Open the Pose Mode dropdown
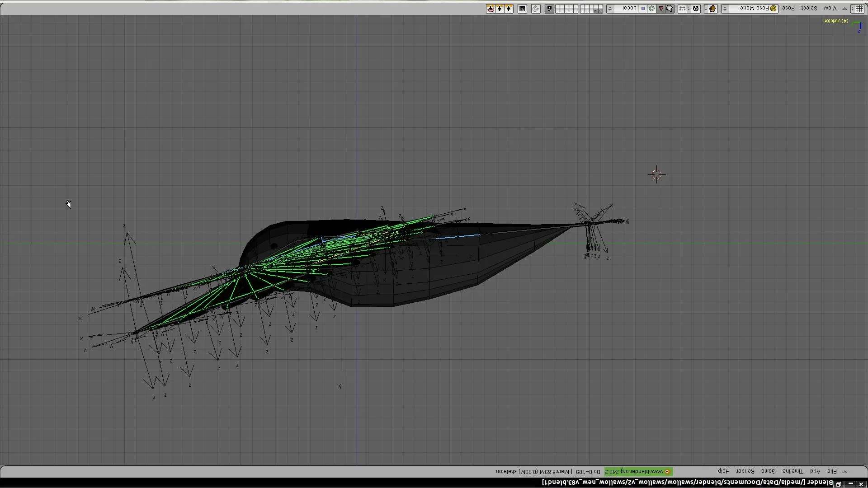The height and width of the screenshot is (488, 868). 750,9
